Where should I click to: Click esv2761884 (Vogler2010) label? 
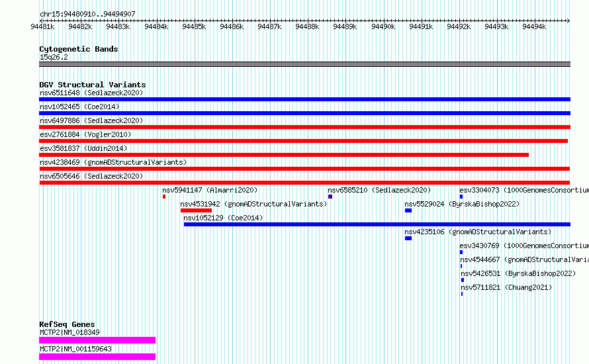pos(85,134)
